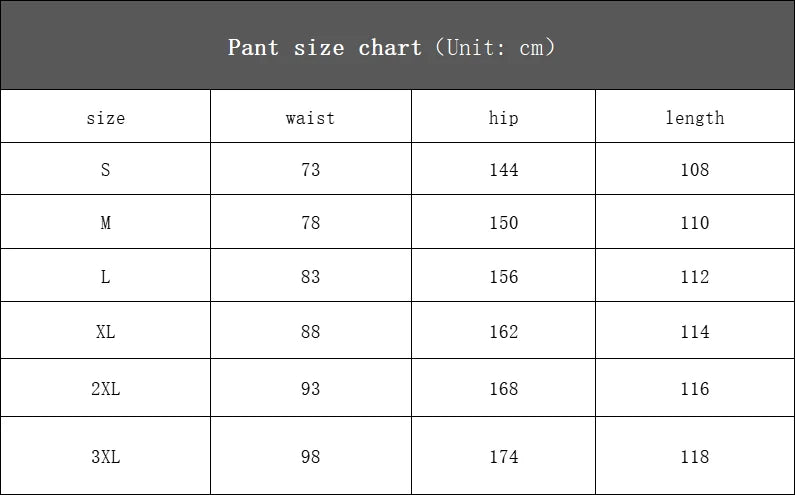795x495 pixels.
Task: Click waist value 98 for size 3XL
Action: click(x=311, y=457)
